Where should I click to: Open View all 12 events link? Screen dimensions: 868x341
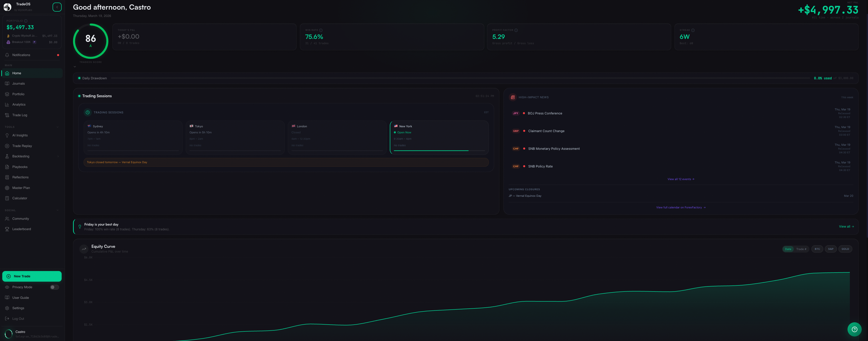tap(681, 179)
